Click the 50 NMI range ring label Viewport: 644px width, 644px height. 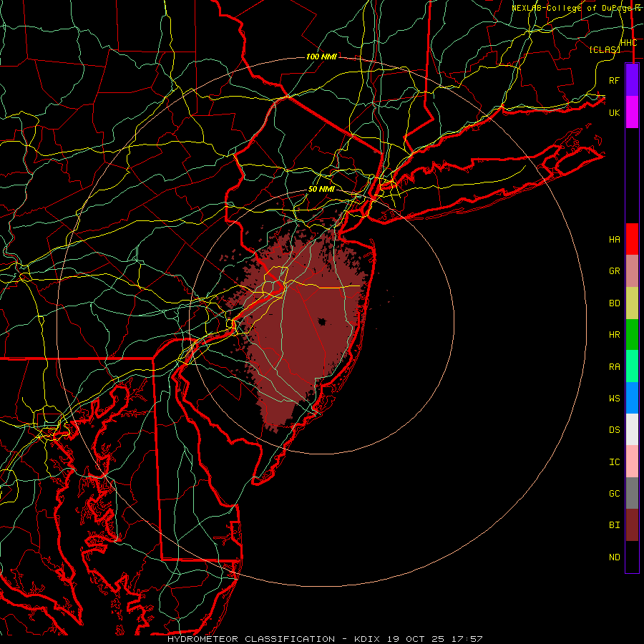coord(321,190)
